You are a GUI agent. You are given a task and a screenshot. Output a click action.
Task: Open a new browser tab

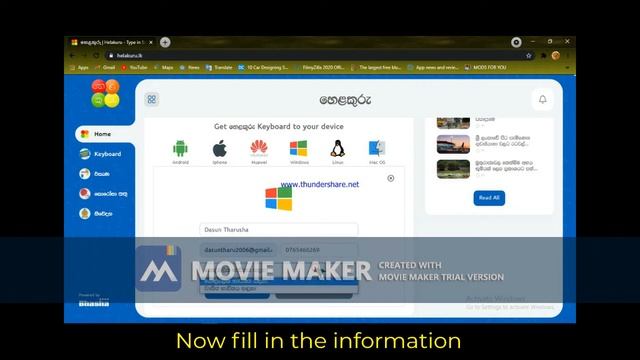pos(165,42)
